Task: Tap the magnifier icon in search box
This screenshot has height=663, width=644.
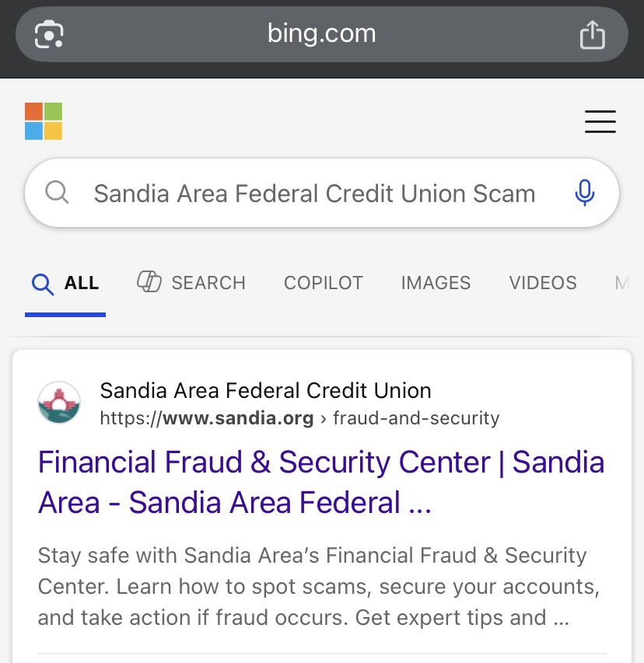Action: 57,193
